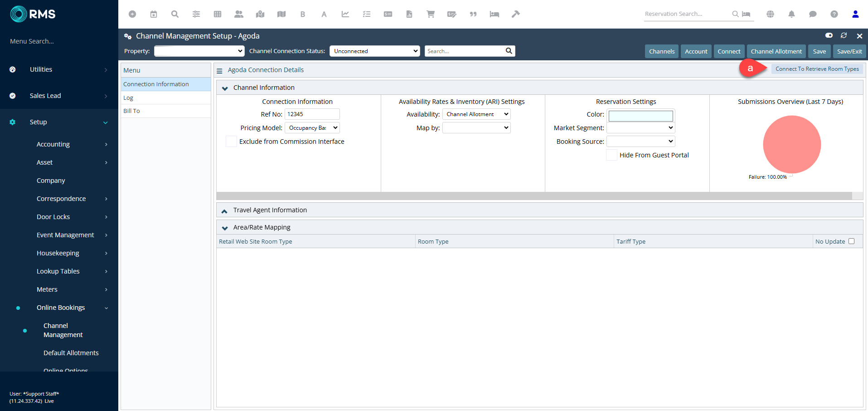Click the add new plus icon
The image size is (868, 411).
point(132,14)
